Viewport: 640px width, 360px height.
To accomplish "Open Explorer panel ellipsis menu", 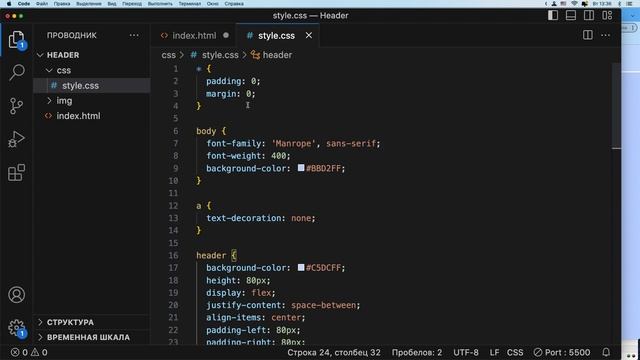I will [x=134, y=36].
